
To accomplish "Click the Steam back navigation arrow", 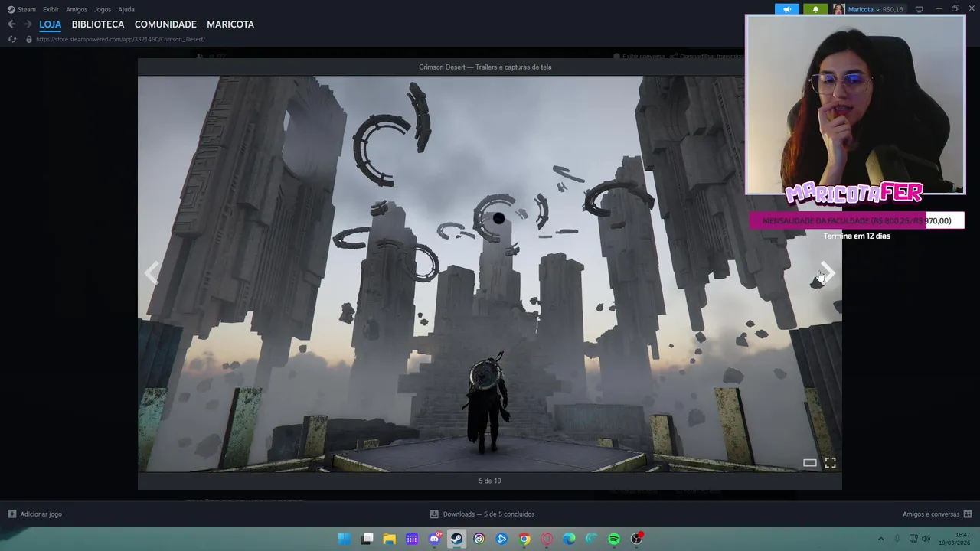I will click(11, 24).
